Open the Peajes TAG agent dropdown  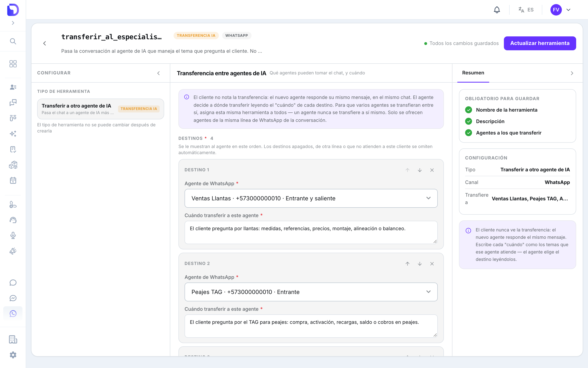click(x=311, y=292)
